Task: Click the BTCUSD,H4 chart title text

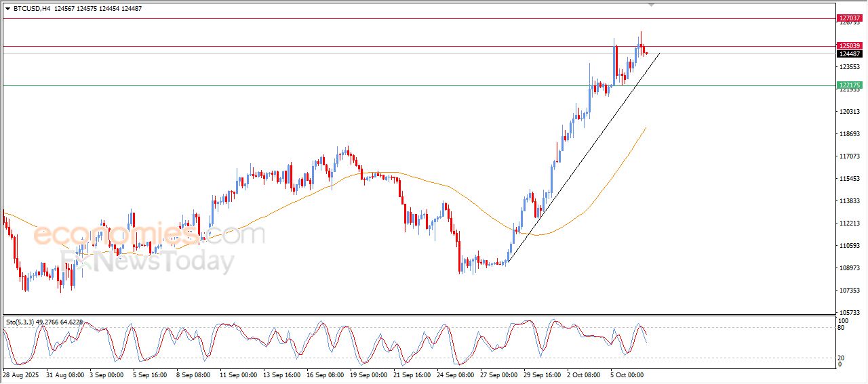Action: coord(31,9)
